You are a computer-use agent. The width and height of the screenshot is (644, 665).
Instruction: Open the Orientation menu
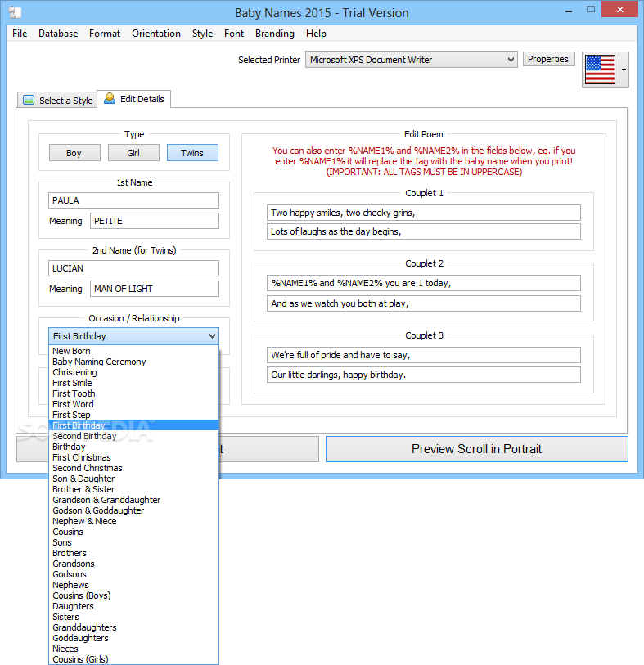coord(156,34)
